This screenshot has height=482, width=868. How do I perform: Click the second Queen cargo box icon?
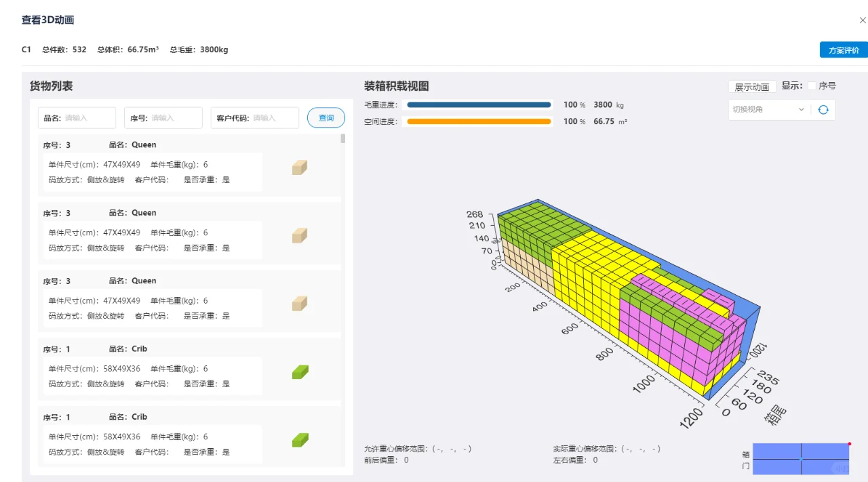(x=299, y=235)
